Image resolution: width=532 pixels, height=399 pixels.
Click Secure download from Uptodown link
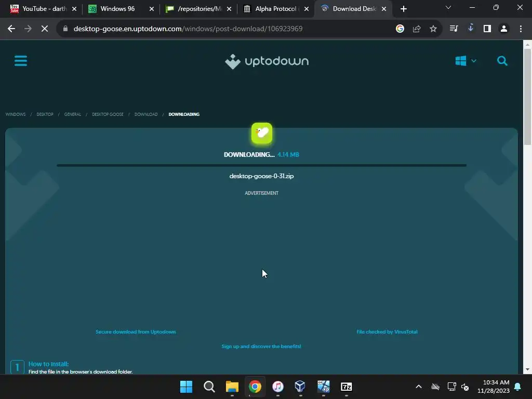click(x=136, y=332)
